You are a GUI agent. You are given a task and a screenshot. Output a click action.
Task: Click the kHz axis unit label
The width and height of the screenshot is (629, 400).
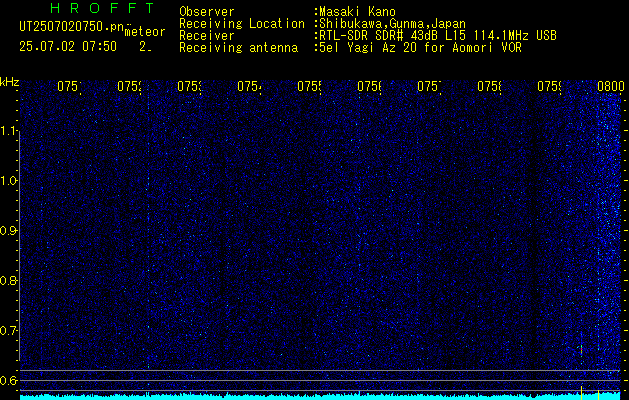click(10, 83)
